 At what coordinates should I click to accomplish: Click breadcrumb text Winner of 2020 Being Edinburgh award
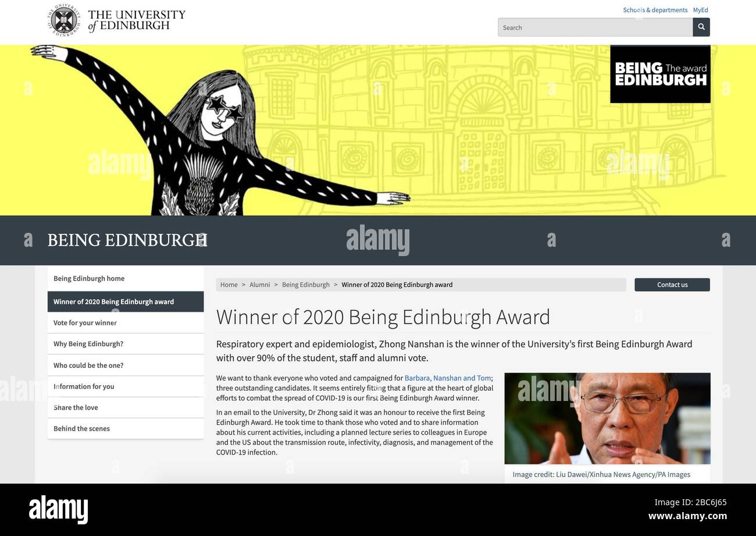click(x=397, y=285)
